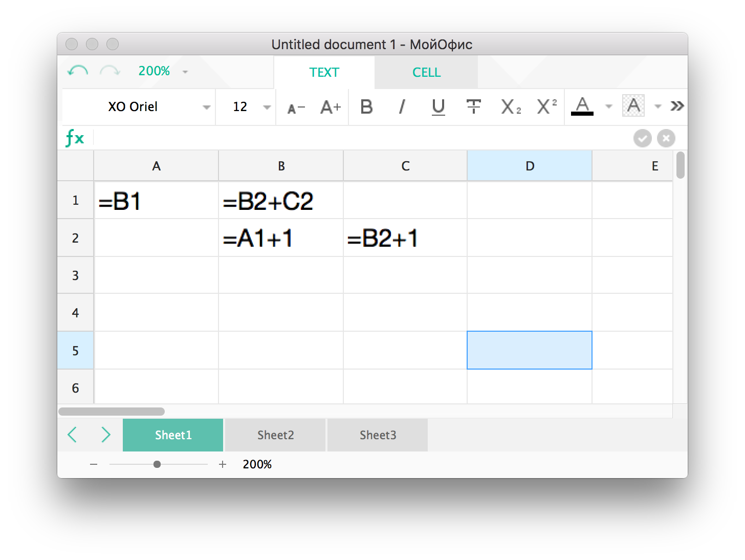Undo the last action with the undo arrow
This screenshot has height=560, width=745.
coord(78,71)
